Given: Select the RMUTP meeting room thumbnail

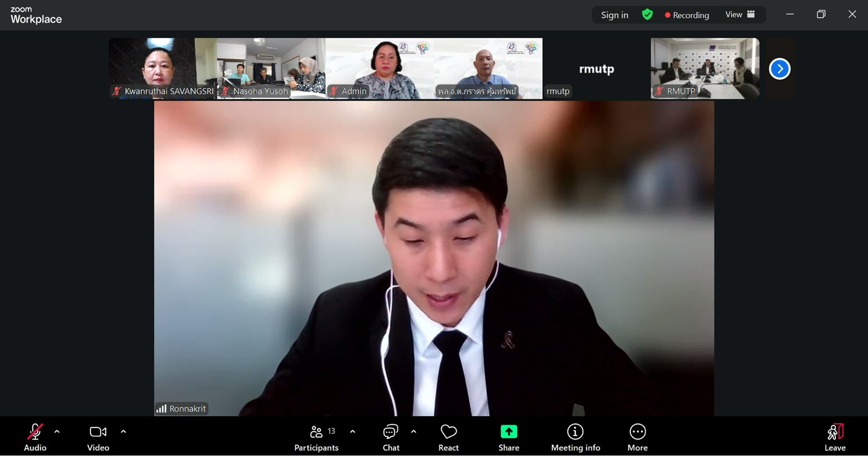Looking at the screenshot, I should pos(705,68).
